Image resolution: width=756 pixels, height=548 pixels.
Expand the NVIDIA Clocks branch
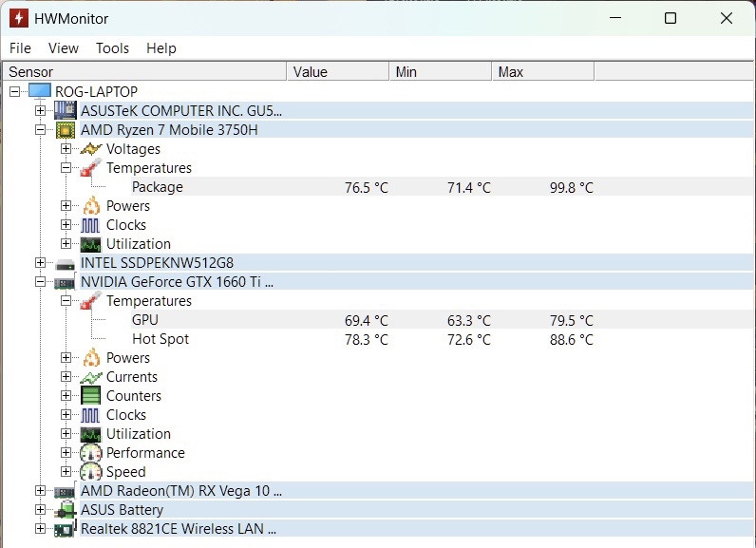coord(66,414)
